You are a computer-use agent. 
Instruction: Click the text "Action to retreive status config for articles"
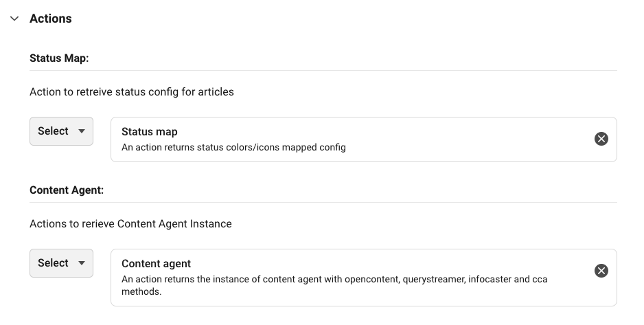pos(132,92)
